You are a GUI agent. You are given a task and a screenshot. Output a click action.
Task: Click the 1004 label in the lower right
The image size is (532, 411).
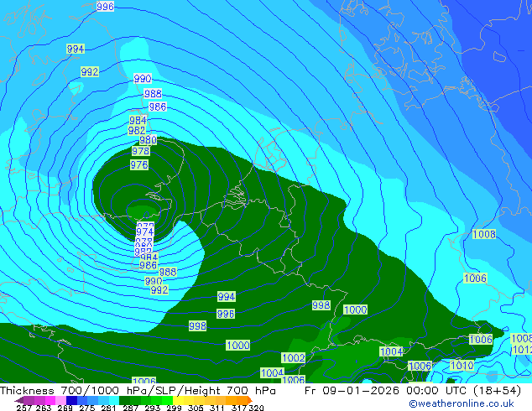(x=392, y=351)
